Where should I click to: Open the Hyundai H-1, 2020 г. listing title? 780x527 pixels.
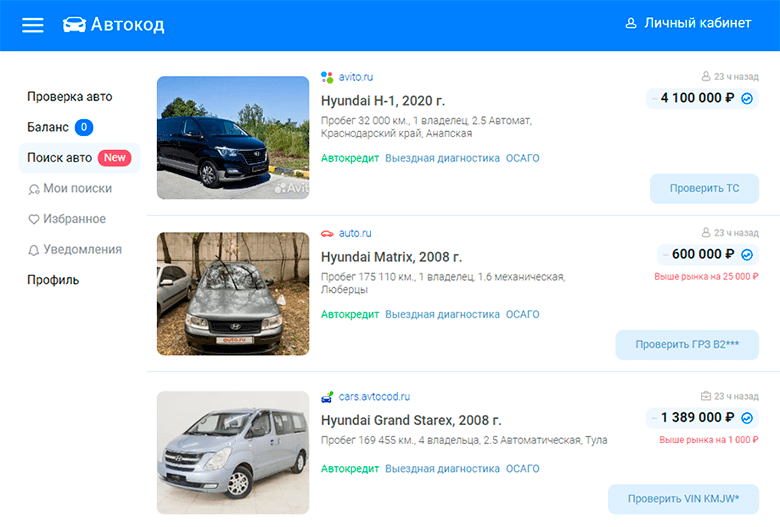pyautogui.click(x=383, y=101)
